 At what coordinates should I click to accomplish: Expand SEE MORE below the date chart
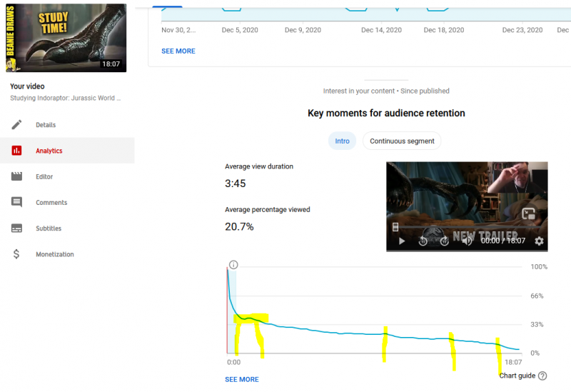[x=178, y=51]
